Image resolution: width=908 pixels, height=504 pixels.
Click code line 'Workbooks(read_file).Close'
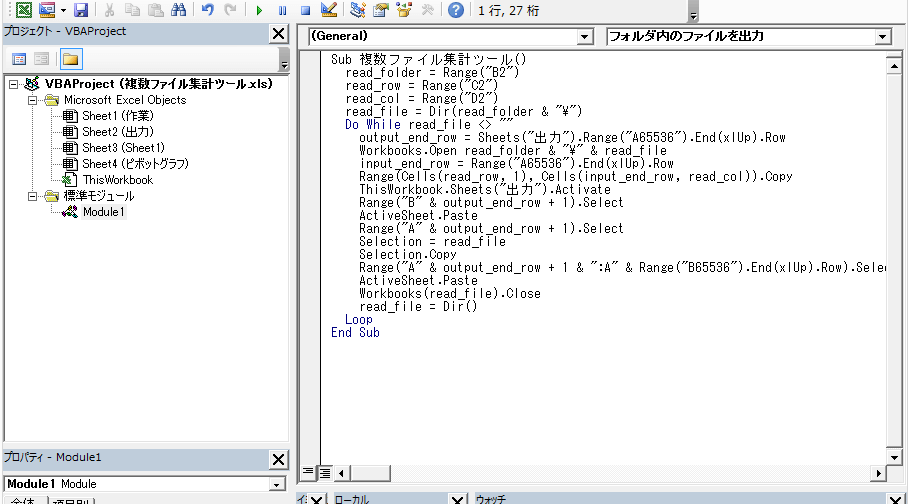coord(450,294)
